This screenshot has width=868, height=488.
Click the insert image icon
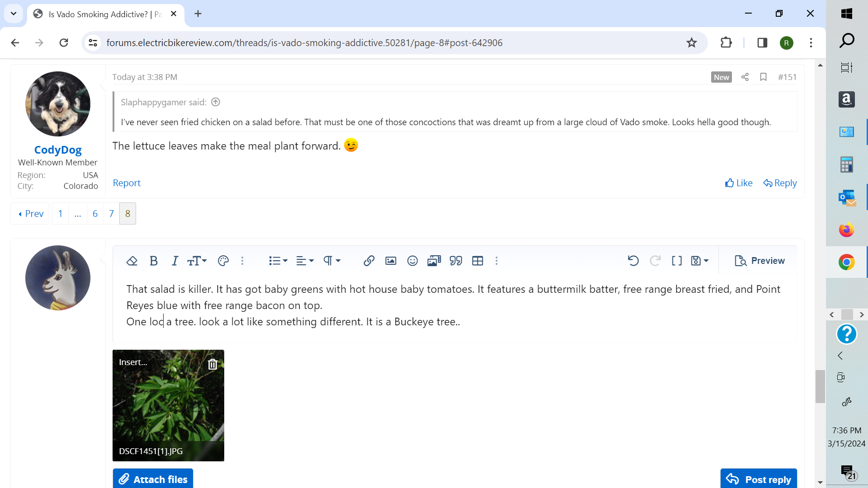[x=391, y=261]
